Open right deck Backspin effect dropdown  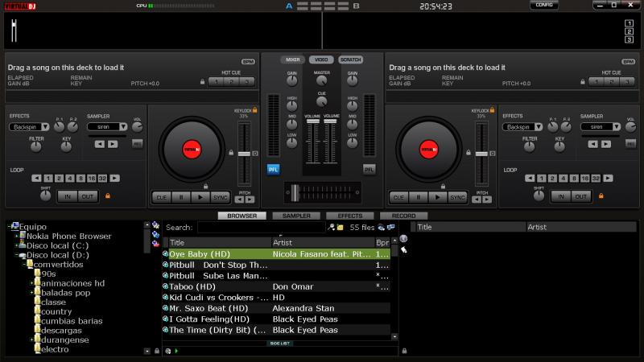click(539, 127)
